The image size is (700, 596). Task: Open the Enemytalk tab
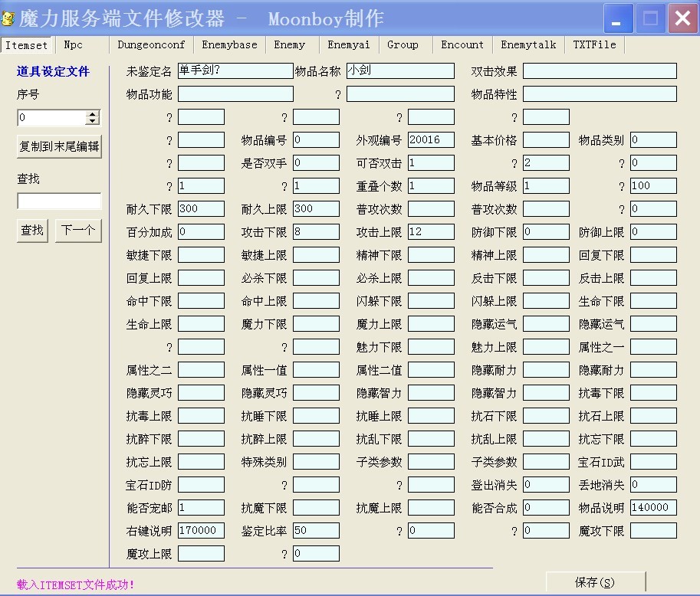528,44
